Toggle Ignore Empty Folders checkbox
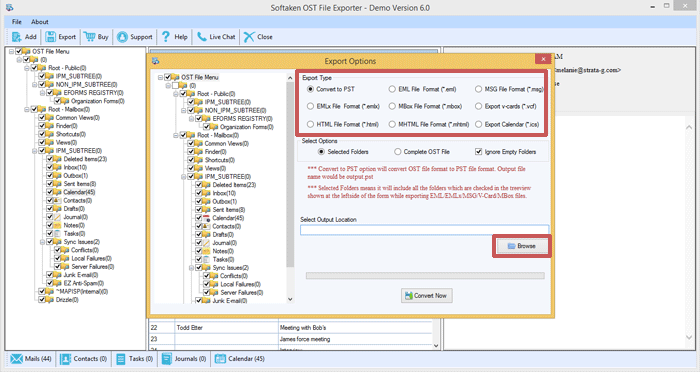This screenshot has width=700, height=372. coord(479,152)
